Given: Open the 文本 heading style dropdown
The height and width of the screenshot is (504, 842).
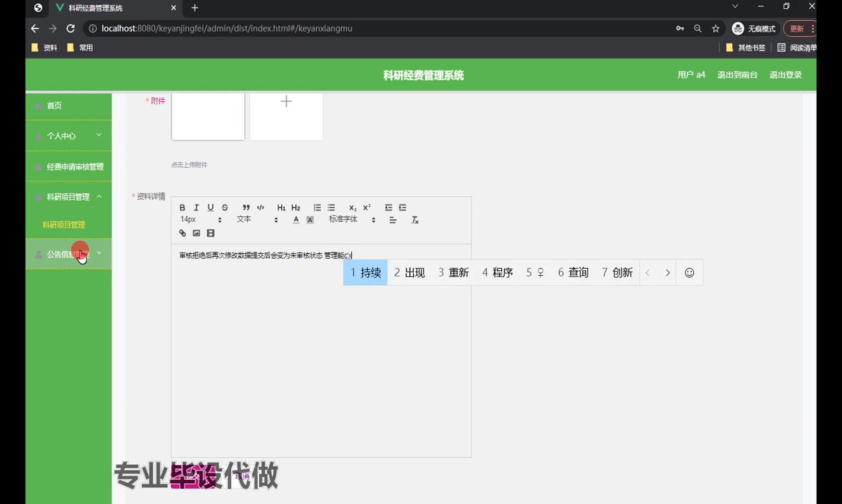Looking at the screenshot, I should coord(257,219).
